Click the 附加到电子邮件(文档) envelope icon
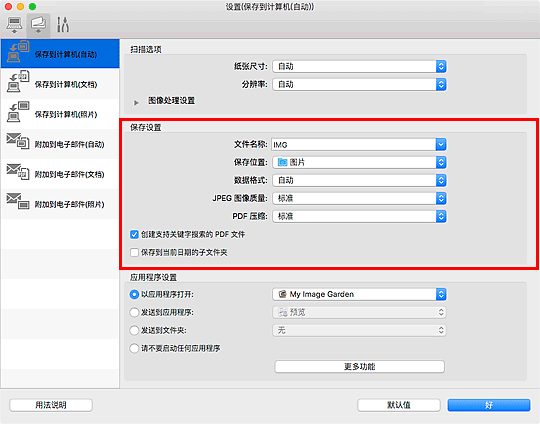540x424 pixels. [18, 172]
